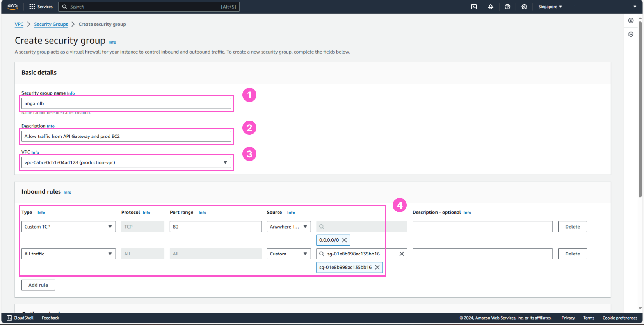Click the Port range field showing 80
Image resolution: width=644 pixels, height=325 pixels.
coord(215,227)
